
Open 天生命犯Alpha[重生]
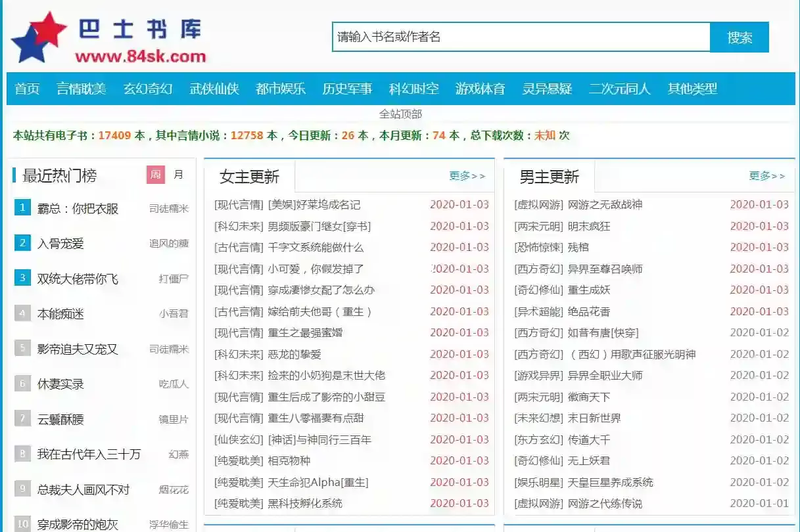[318, 482]
